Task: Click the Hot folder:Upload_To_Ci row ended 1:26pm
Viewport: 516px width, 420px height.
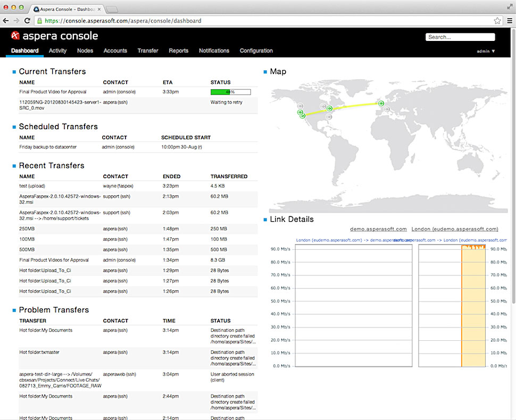Action: 138,291
